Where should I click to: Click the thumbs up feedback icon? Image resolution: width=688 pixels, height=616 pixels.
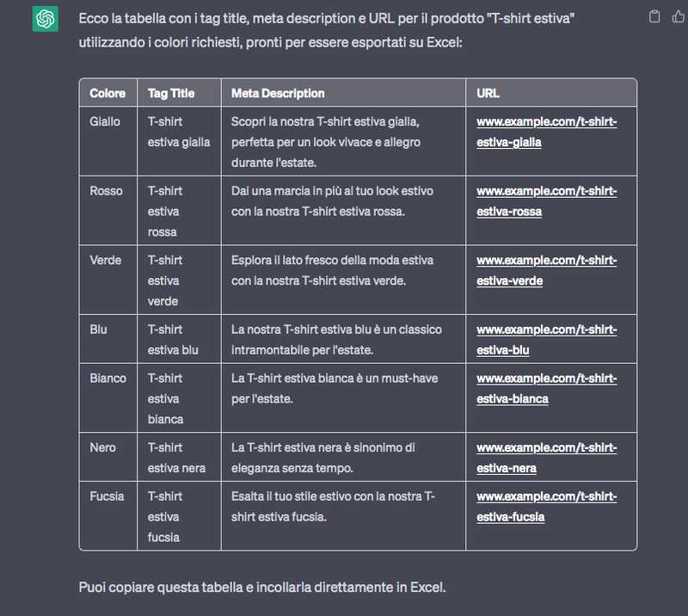pyautogui.click(x=678, y=16)
